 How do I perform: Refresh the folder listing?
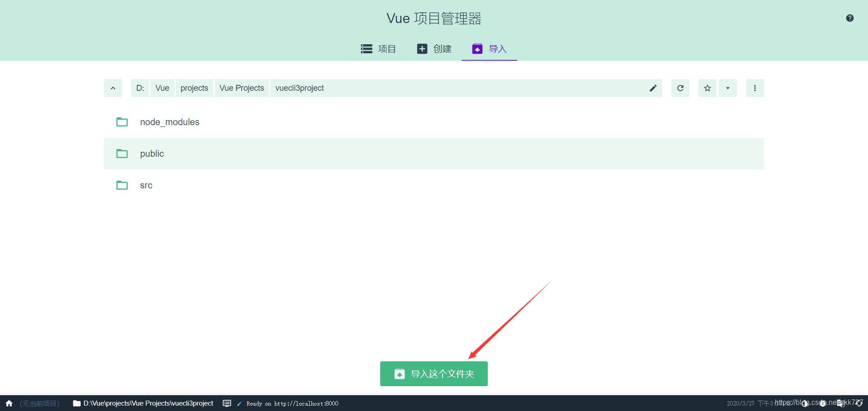tap(680, 88)
